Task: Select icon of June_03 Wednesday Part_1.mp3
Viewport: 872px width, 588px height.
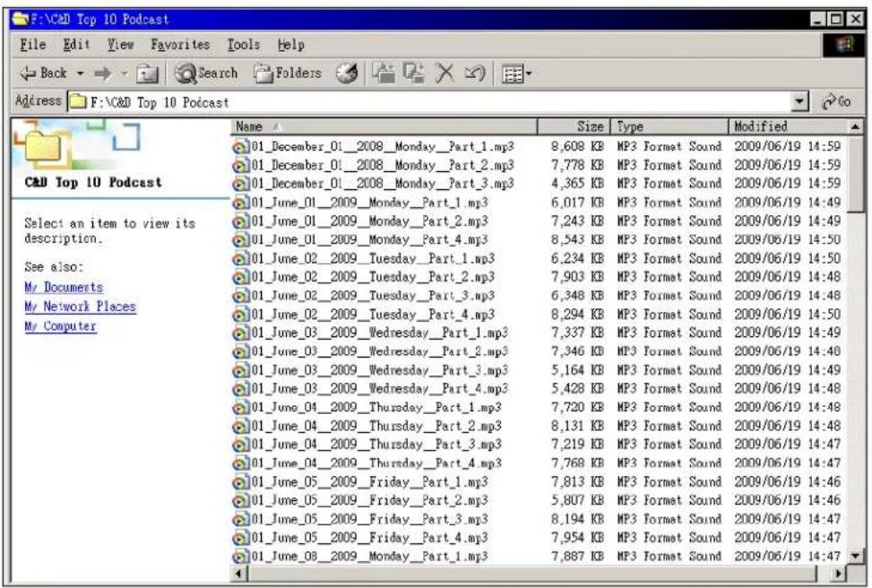Action: [x=241, y=333]
